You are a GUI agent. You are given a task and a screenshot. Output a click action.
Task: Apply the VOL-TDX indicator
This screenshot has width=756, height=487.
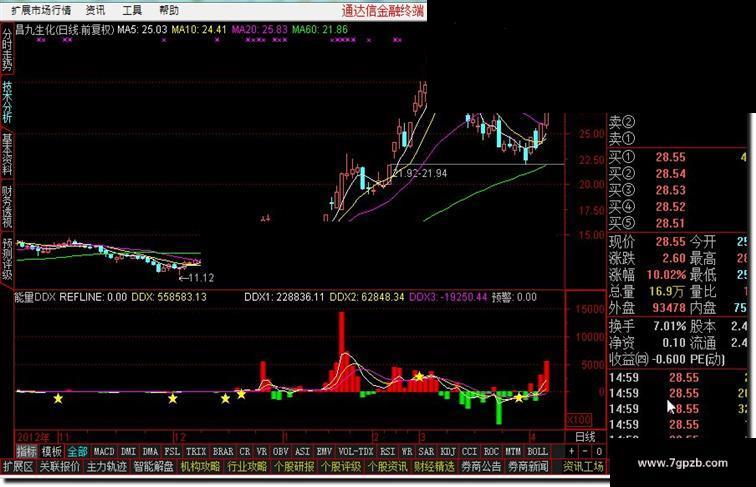pos(356,452)
